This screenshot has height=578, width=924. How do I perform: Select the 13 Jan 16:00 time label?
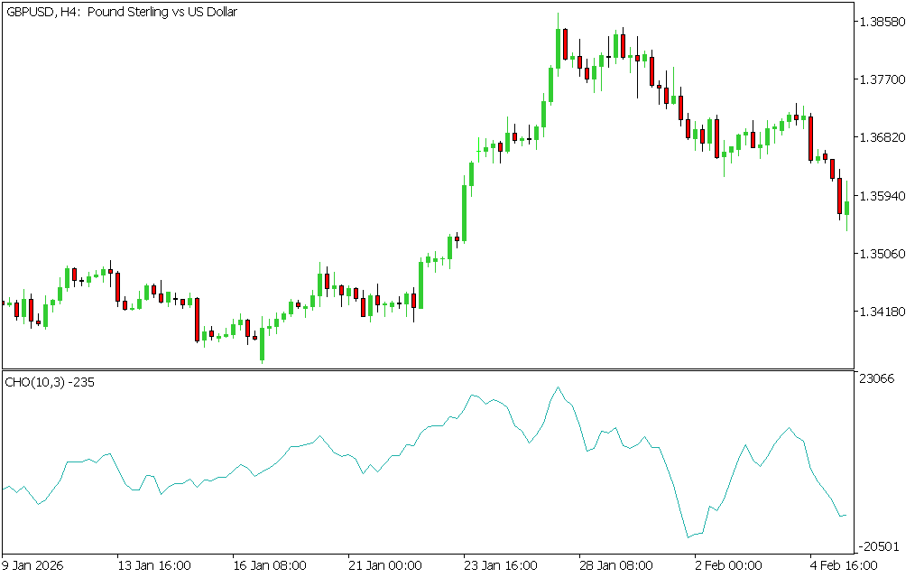[154, 565]
